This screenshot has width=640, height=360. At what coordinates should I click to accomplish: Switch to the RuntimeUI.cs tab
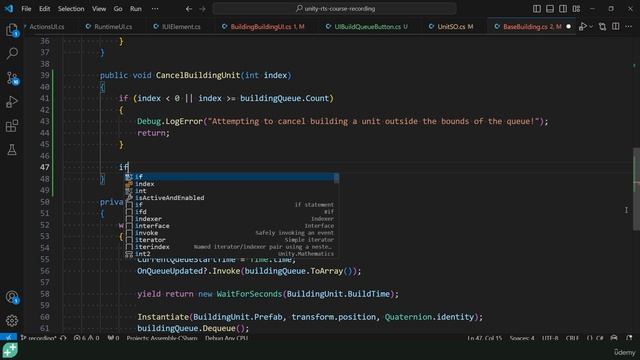click(113, 27)
